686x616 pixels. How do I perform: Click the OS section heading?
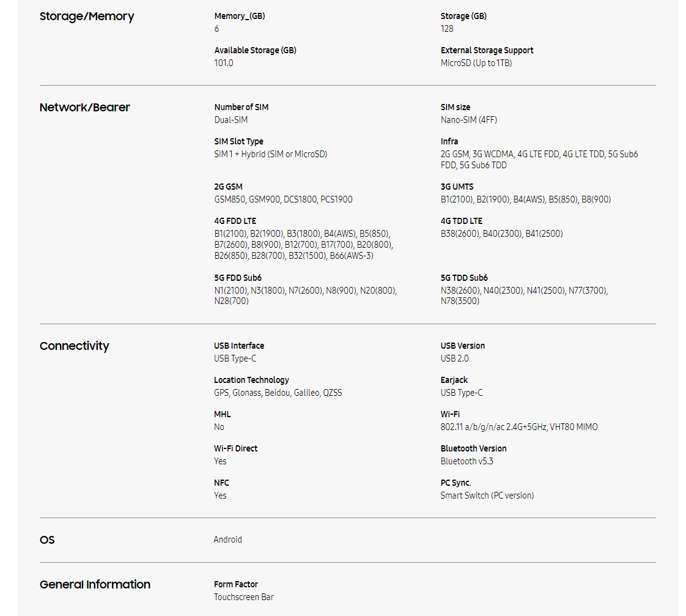tap(47, 540)
